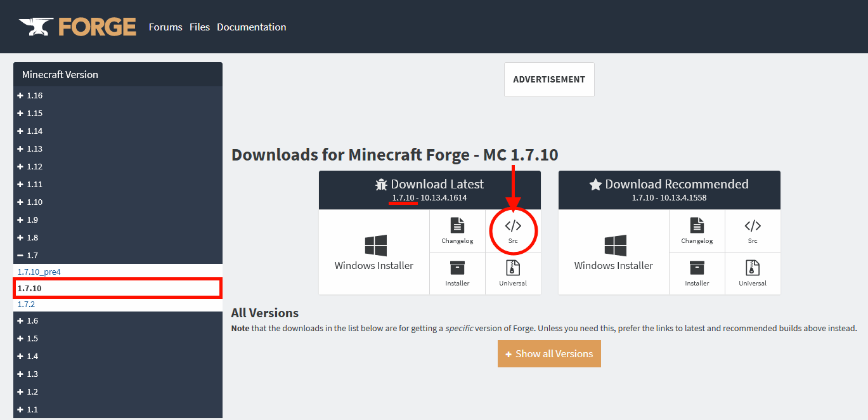Image resolution: width=868 pixels, height=420 pixels.
Task: Expand the 1.8 version group
Action: click(x=118, y=237)
